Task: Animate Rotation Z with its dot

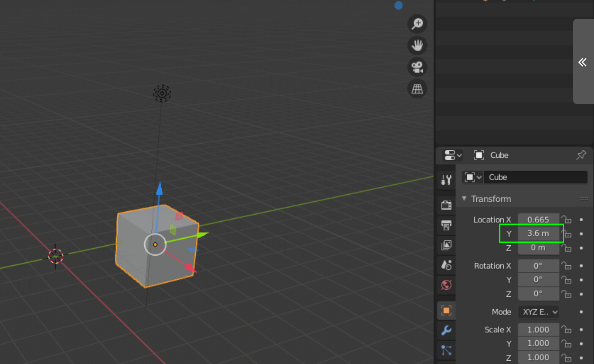Action: (x=581, y=294)
